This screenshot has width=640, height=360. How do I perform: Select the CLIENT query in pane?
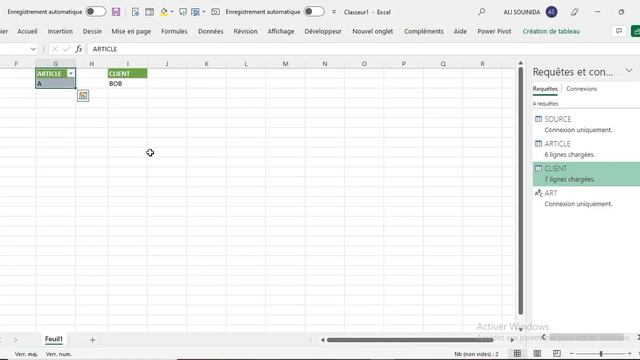586,174
